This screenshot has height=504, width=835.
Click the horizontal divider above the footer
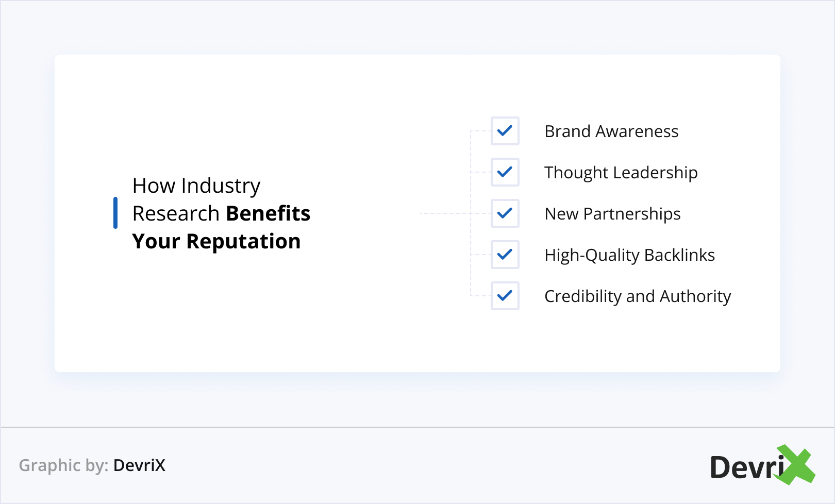coord(417,427)
